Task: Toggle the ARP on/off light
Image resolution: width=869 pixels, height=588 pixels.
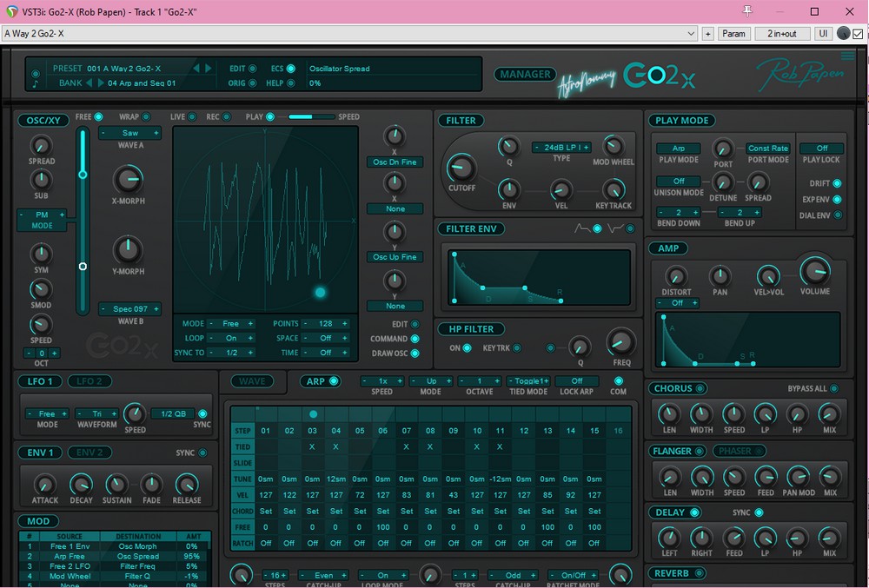Action: point(334,381)
